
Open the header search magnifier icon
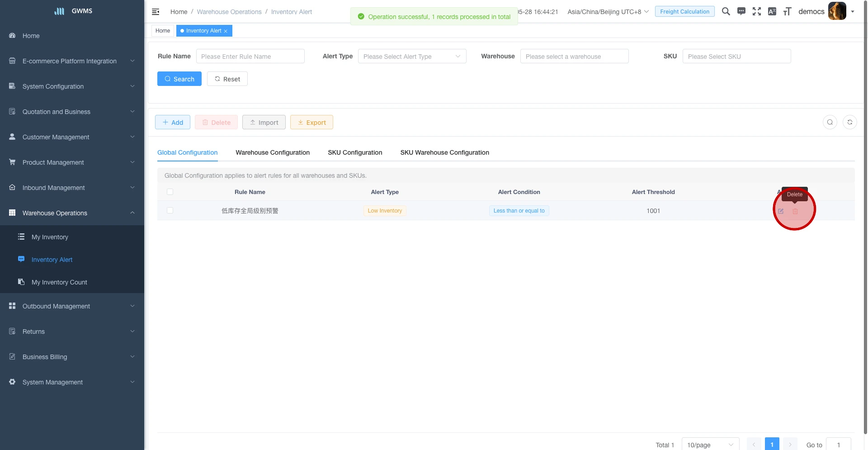726,11
